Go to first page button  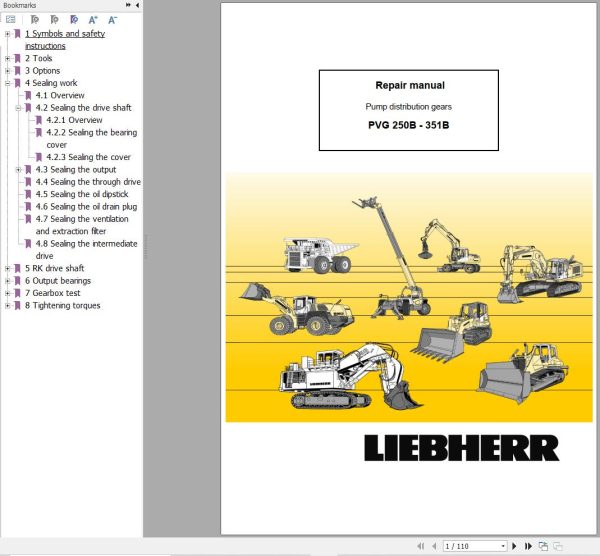pos(421,546)
